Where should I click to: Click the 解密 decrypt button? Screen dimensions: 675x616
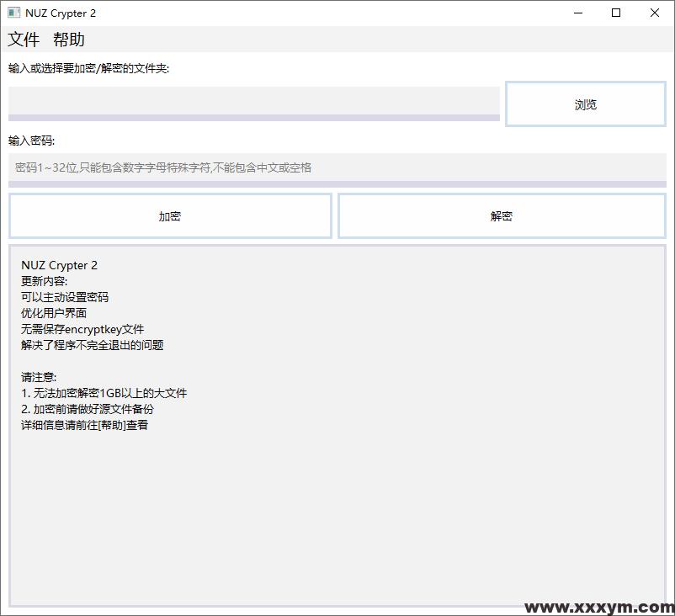coord(502,216)
